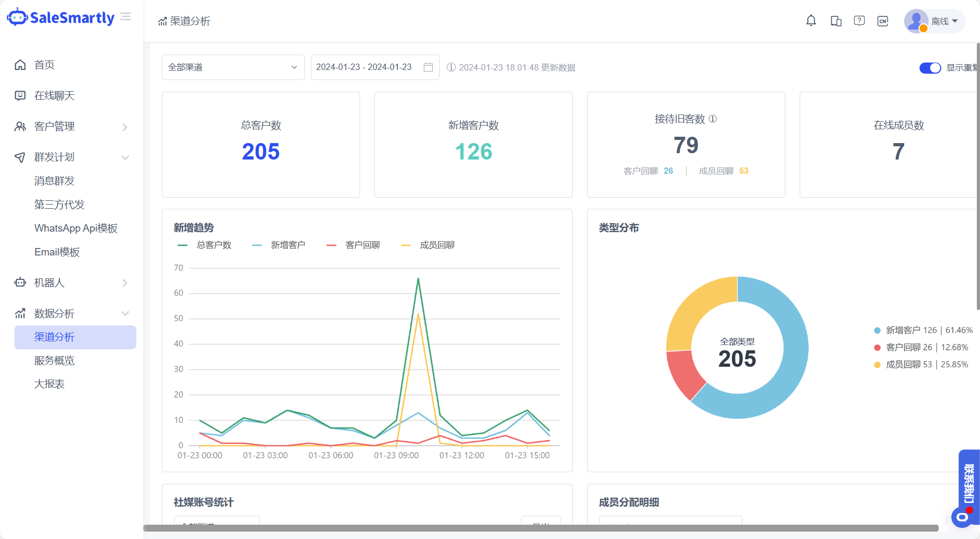980x539 pixels.
Task: Toggle 客户回聊 series in trend legend
Action: pyautogui.click(x=353, y=245)
